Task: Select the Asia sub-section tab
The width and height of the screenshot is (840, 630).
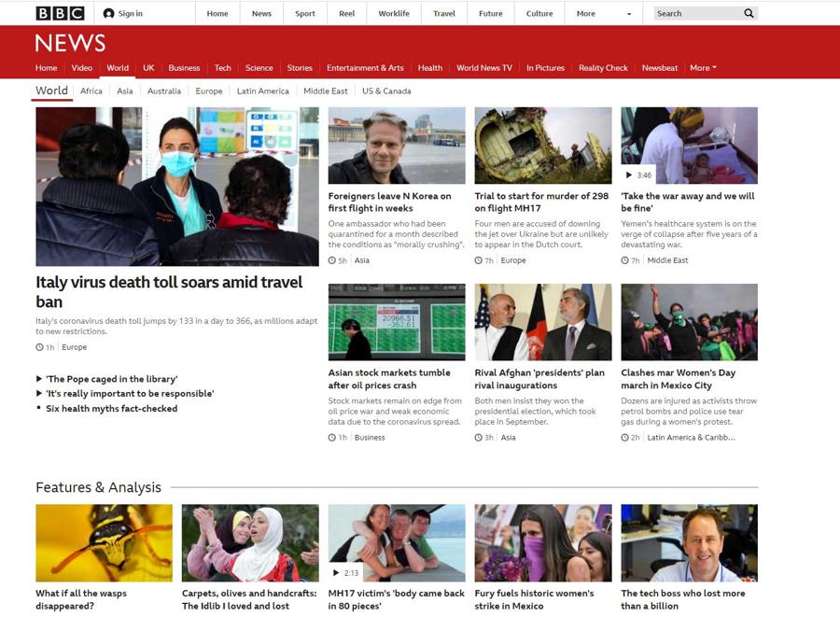Action: click(x=125, y=91)
